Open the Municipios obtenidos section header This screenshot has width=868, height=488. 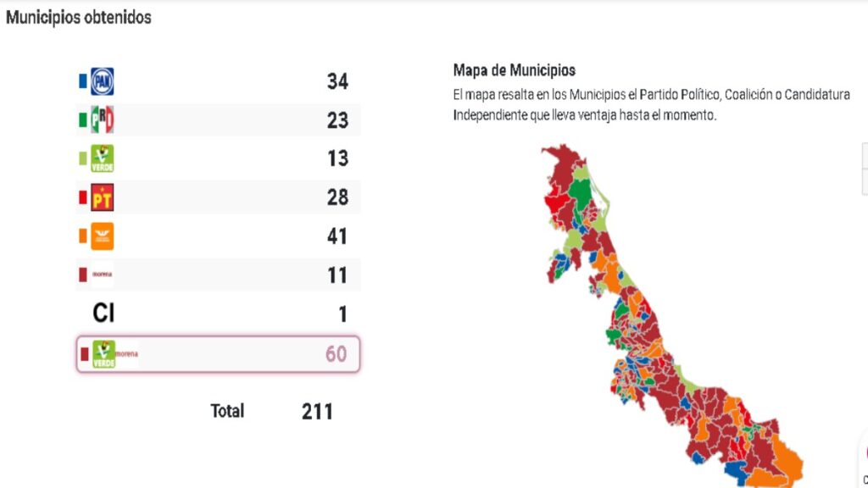78,17
